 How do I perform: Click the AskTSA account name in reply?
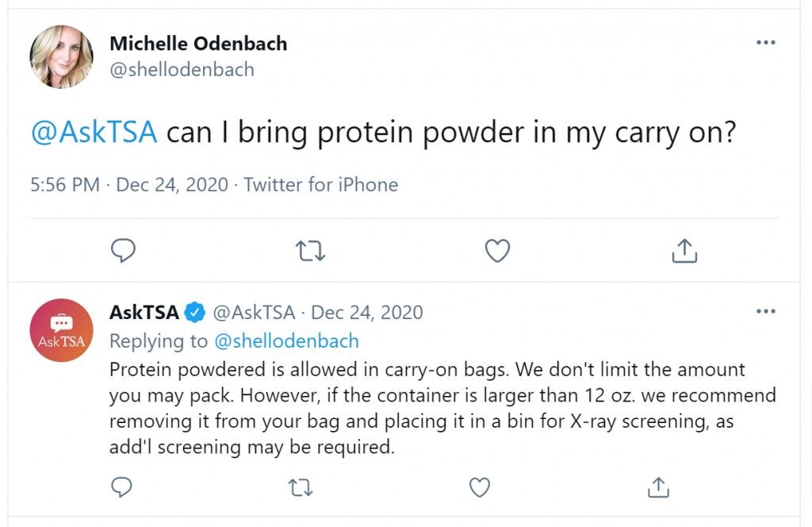[144, 313]
